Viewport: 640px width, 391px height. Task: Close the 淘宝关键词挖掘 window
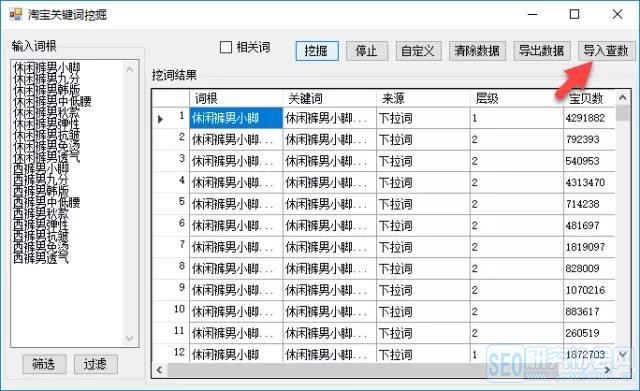[x=617, y=15]
